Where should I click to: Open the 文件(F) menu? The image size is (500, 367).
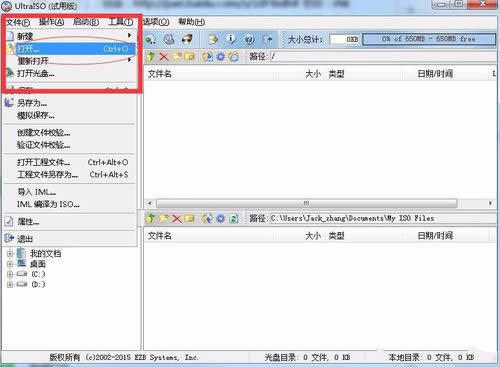click(x=18, y=22)
